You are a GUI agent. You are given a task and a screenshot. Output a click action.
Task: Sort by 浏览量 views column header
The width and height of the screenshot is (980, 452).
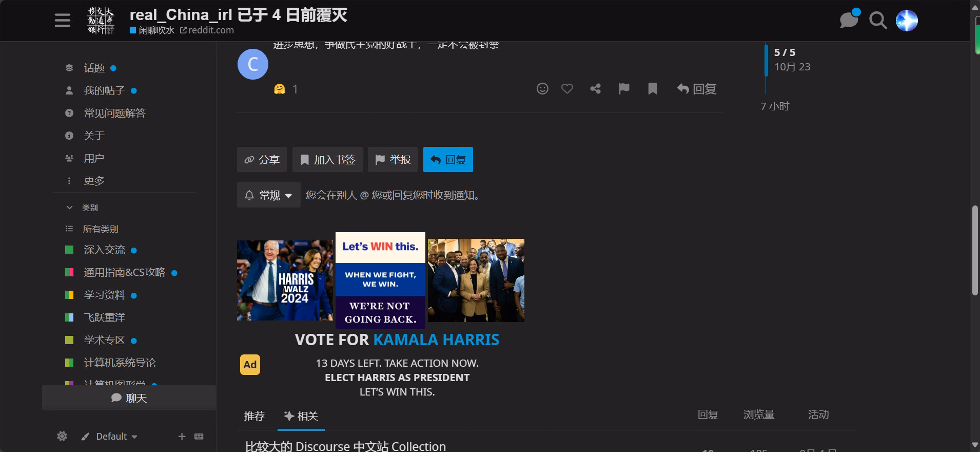759,415
